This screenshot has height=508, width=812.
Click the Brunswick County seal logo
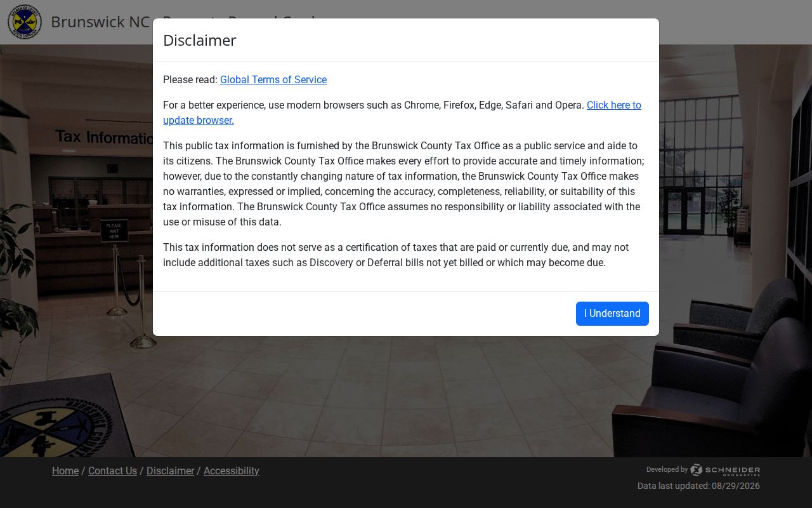point(25,22)
